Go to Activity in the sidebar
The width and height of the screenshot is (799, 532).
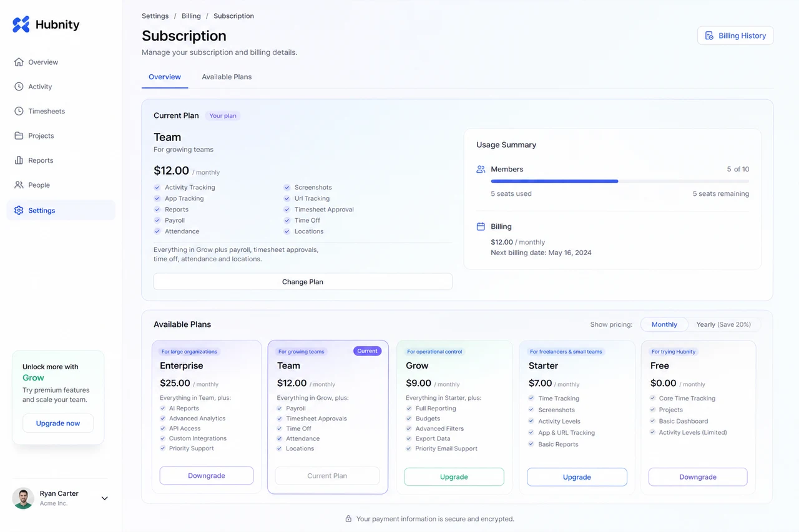pos(61,87)
